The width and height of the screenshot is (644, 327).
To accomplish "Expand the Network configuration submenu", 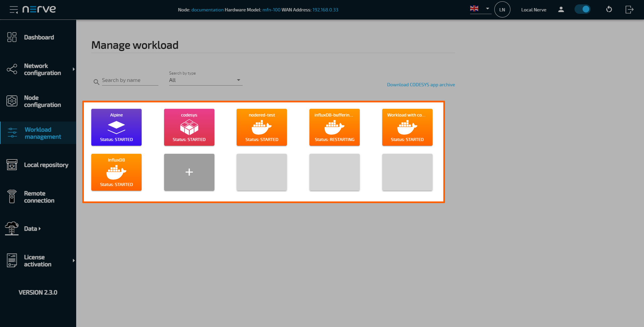I will point(73,69).
